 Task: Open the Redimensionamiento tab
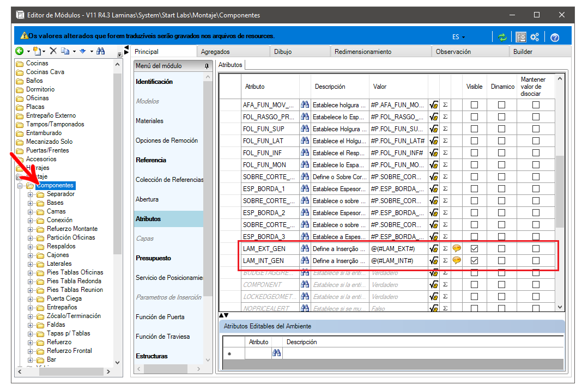362,52
